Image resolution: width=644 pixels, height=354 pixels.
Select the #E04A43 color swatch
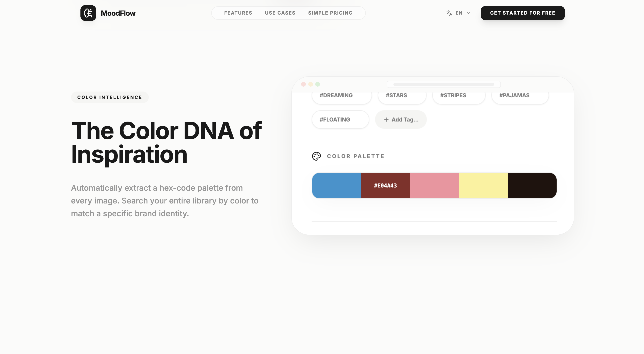(x=385, y=186)
